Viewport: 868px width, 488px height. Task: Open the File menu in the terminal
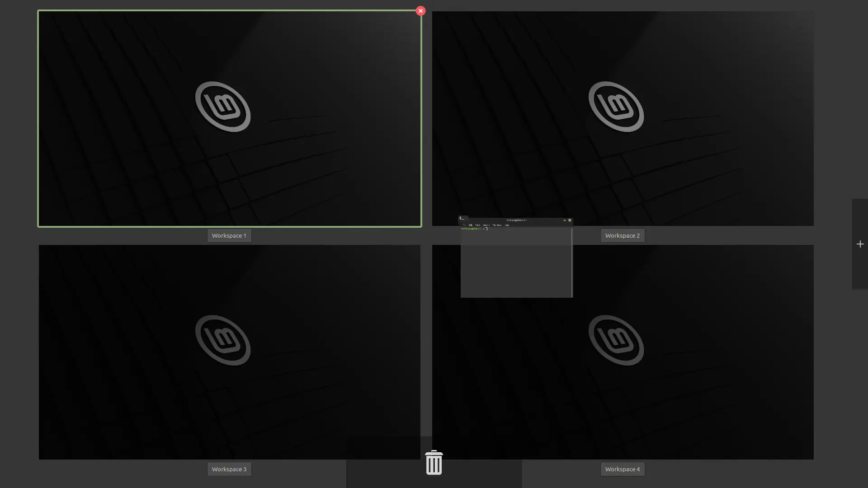(x=464, y=225)
